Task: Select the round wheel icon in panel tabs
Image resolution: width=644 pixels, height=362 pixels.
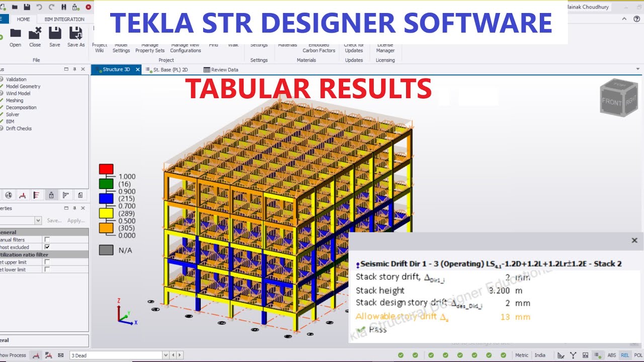Action: point(8,195)
